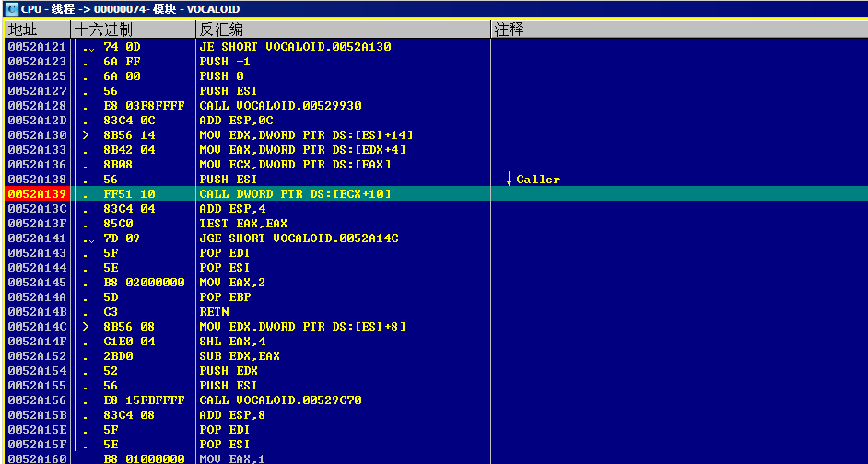Select the ADD ESP,8 instruction
The width and height of the screenshot is (868, 464).
point(232,415)
